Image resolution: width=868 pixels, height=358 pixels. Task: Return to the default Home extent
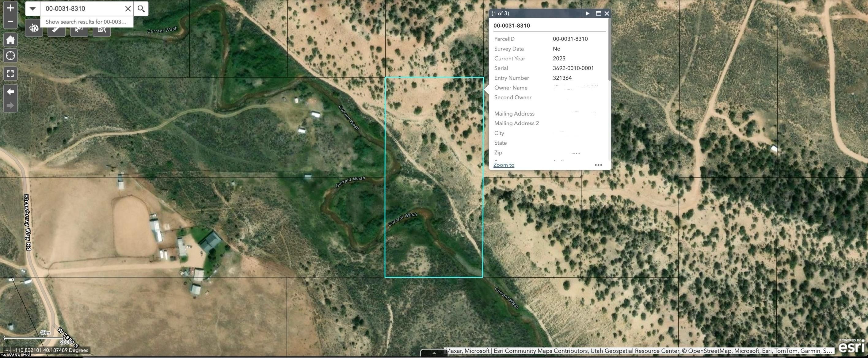10,40
